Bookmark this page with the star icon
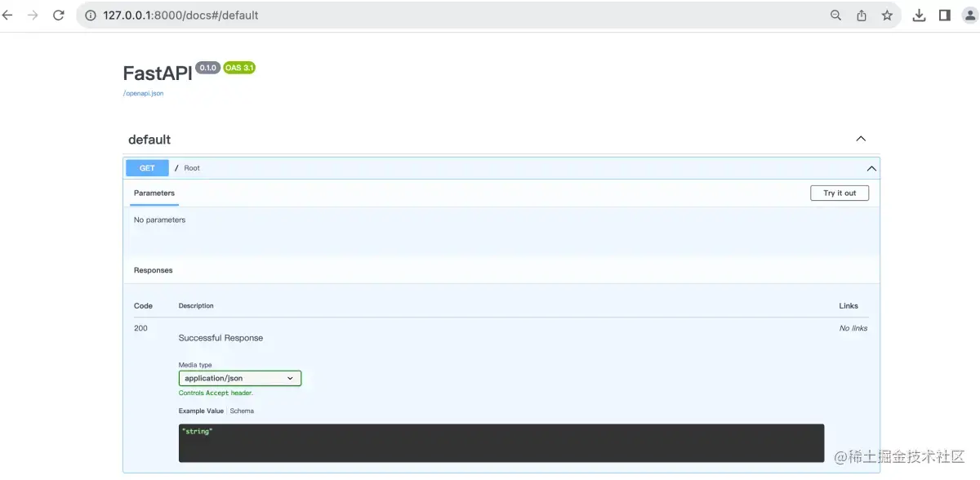The image size is (980, 480). 887,16
